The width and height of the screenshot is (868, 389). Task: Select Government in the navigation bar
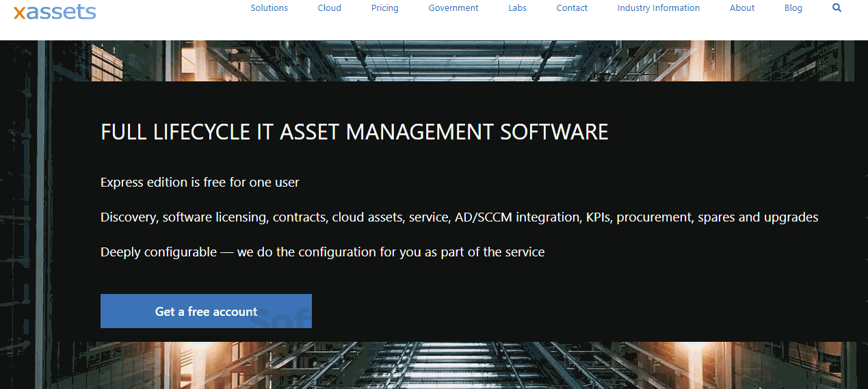click(x=453, y=8)
